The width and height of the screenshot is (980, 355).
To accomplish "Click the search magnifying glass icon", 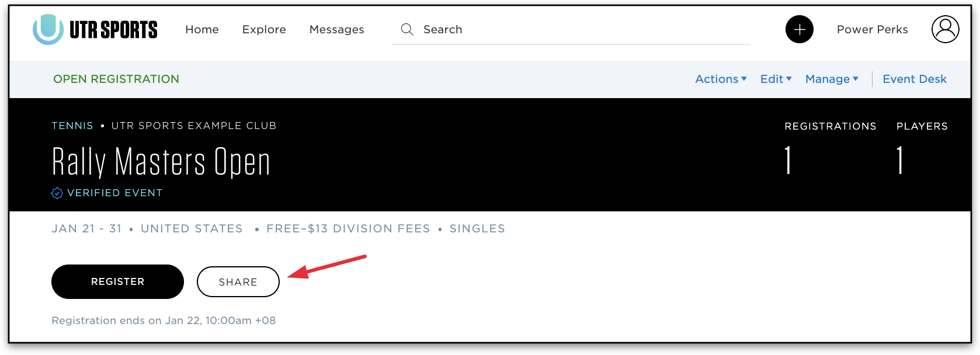I will pos(407,29).
